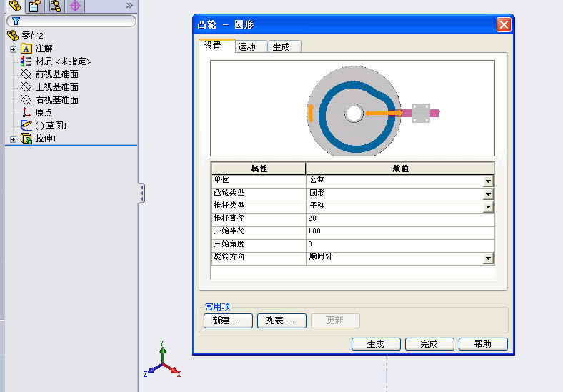Click the 新建... button
Screen dimensions: 563x392
(x=228, y=321)
